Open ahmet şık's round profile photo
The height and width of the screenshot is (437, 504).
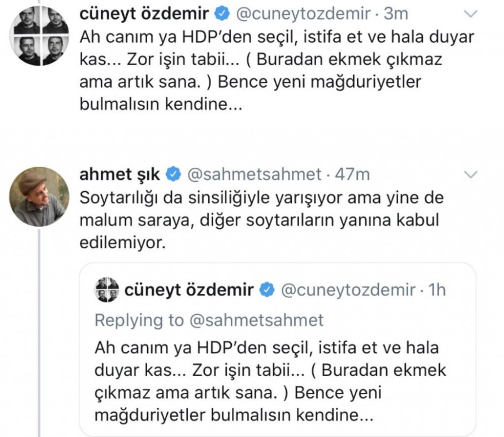(39, 197)
